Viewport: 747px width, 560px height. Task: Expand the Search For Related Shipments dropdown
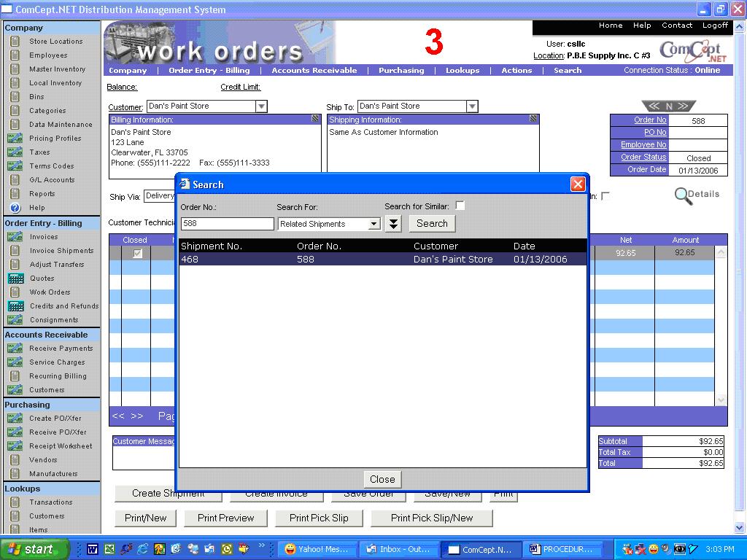click(374, 224)
